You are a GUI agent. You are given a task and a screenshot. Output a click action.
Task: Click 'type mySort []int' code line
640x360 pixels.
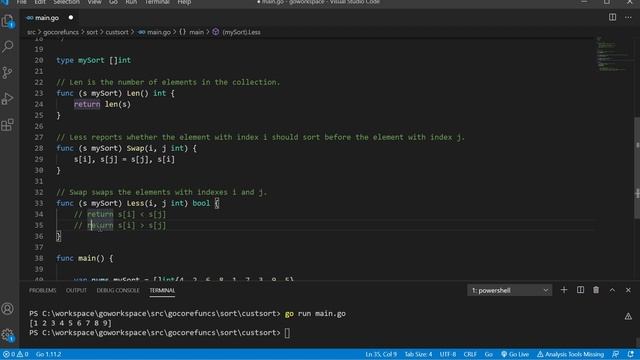pos(93,60)
